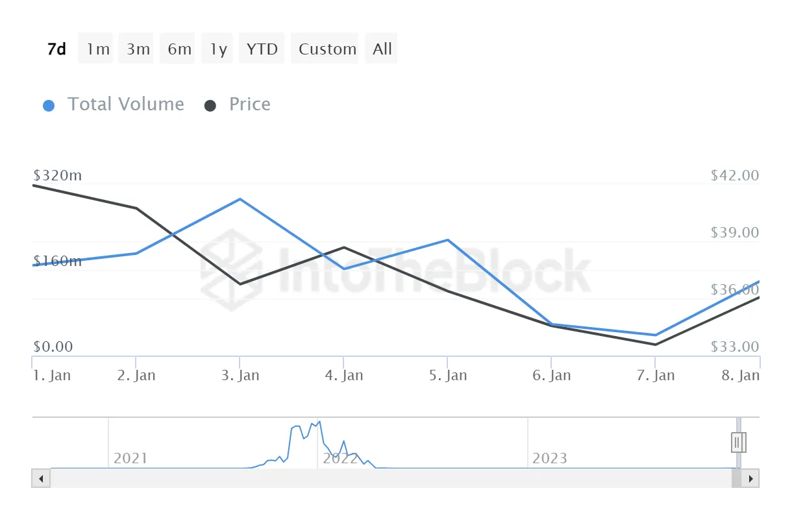
Task: Select the YTD timeframe
Action: (x=261, y=48)
